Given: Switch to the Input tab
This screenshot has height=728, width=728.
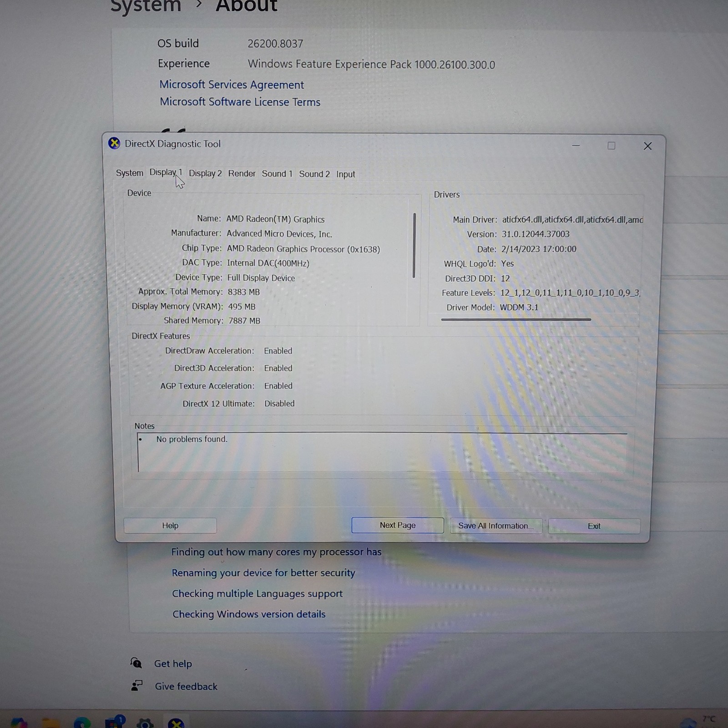Looking at the screenshot, I should tap(345, 174).
